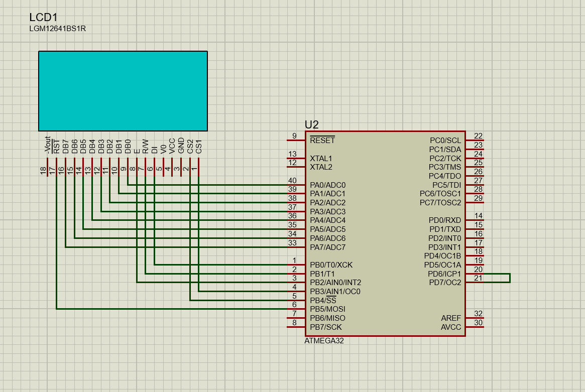Select the VCC pin label on LCD1
Viewport: 585px width, 392px height.
[x=172, y=146]
